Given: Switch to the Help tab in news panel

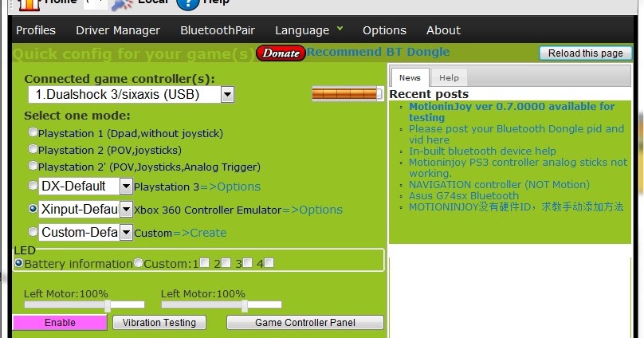Looking at the screenshot, I should tap(449, 77).
